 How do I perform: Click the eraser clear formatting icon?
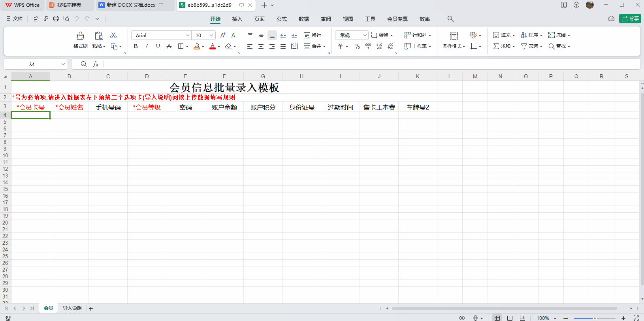(228, 46)
